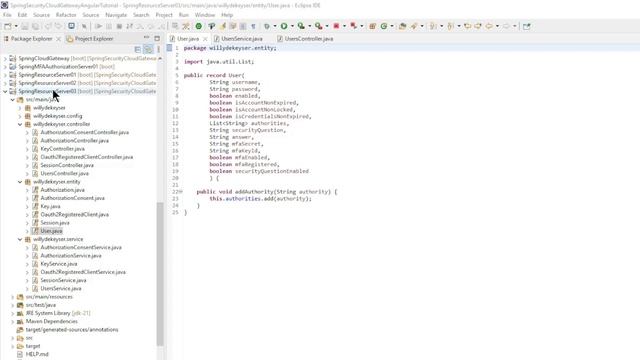
Task: Click the Next Annotation toolbar icon
Action: tap(433, 26)
